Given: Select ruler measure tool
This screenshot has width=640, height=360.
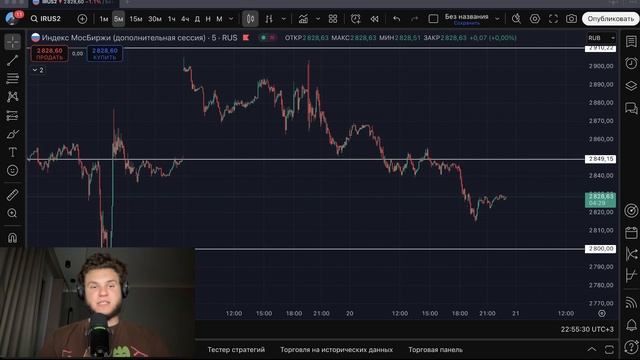Looking at the screenshot, I should tap(13, 195).
